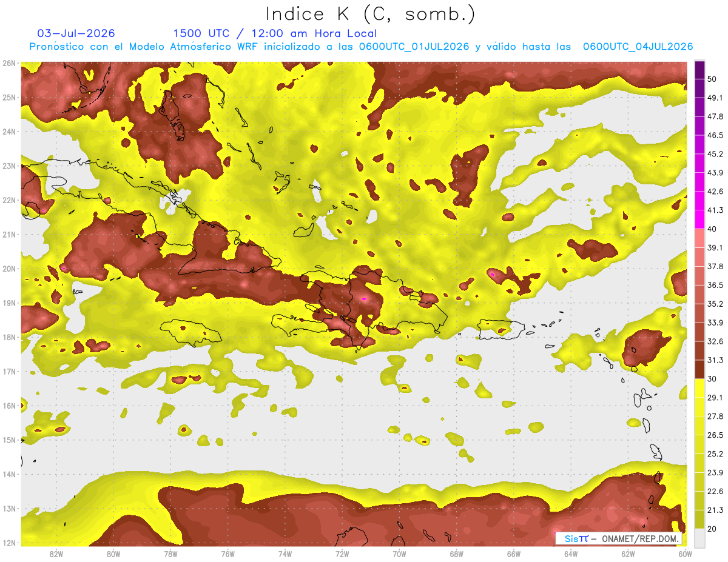The width and height of the screenshot is (728, 562).
Task: Click the "21N" latitude label
Action: pos(8,234)
